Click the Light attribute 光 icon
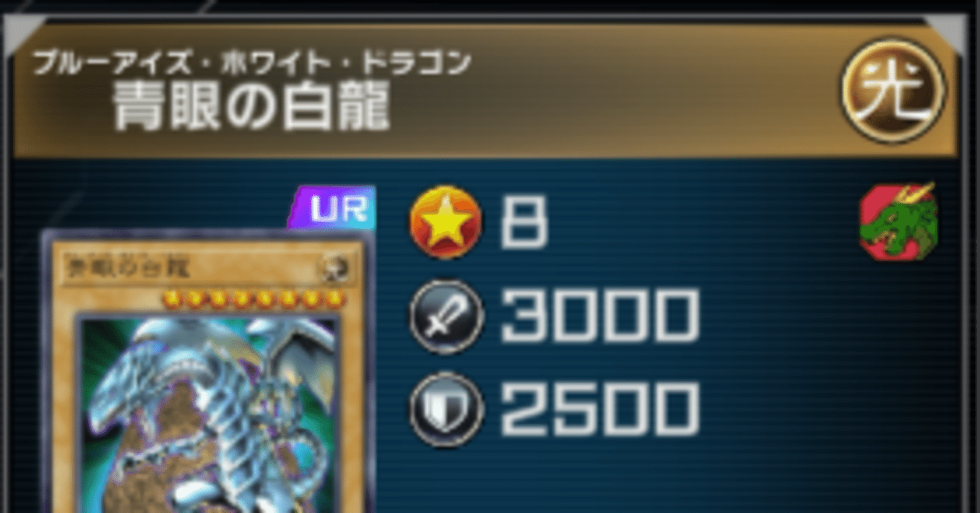 click(894, 90)
